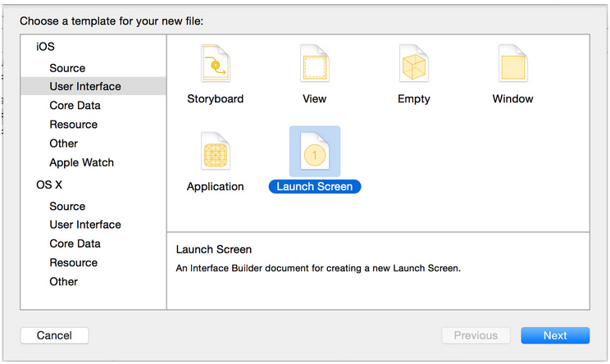The height and width of the screenshot is (364, 610).
Task: Select Other under OS X
Action: pyautogui.click(x=63, y=281)
